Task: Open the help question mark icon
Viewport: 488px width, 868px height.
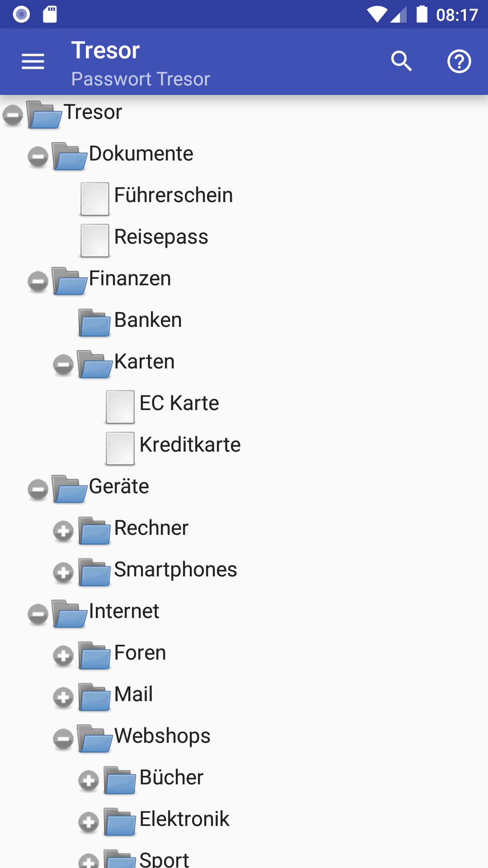Action: pyautogui.click(x=459, y=61)
